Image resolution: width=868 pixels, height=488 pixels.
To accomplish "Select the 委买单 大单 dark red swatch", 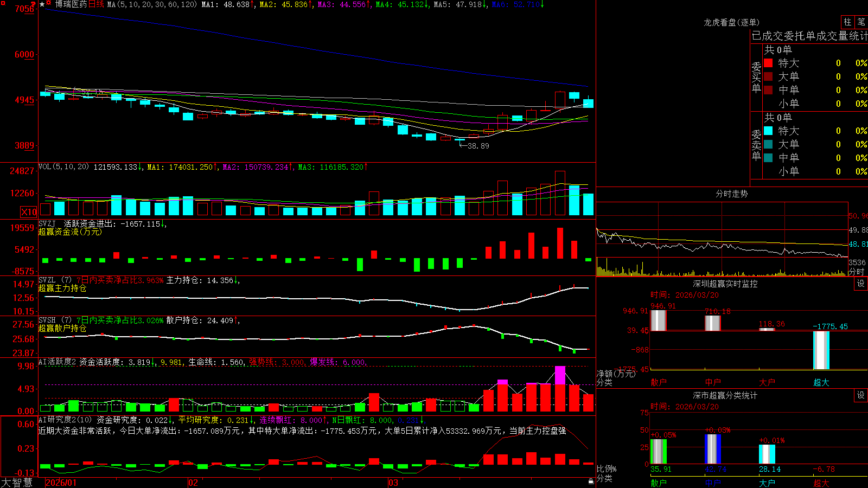I will pos(768,76).
